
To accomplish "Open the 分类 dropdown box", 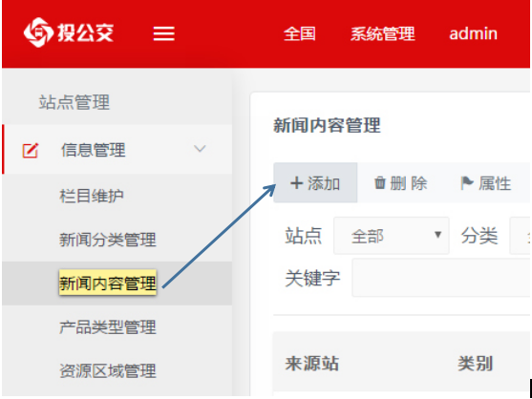I will coord(521,236).
